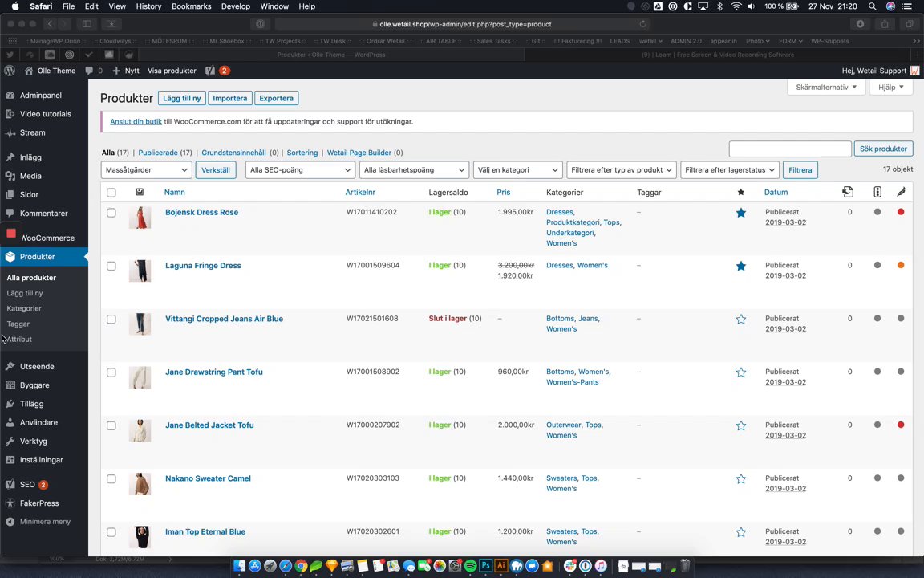Click the Exportera button
Screen dimensions: 924x578
coord(277,98)
